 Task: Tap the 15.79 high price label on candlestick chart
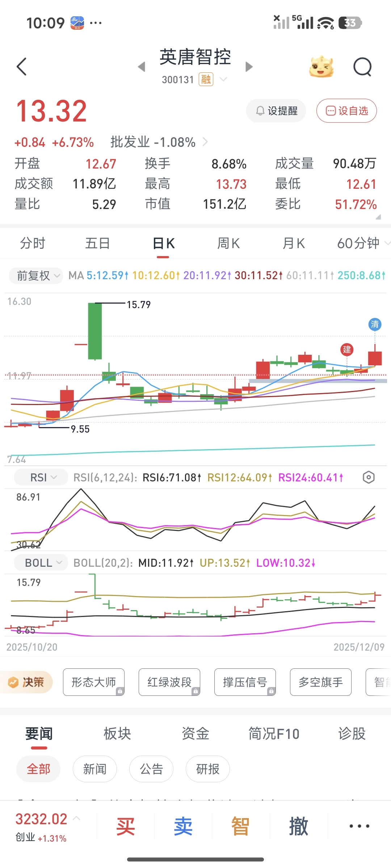tap(139, 305)
